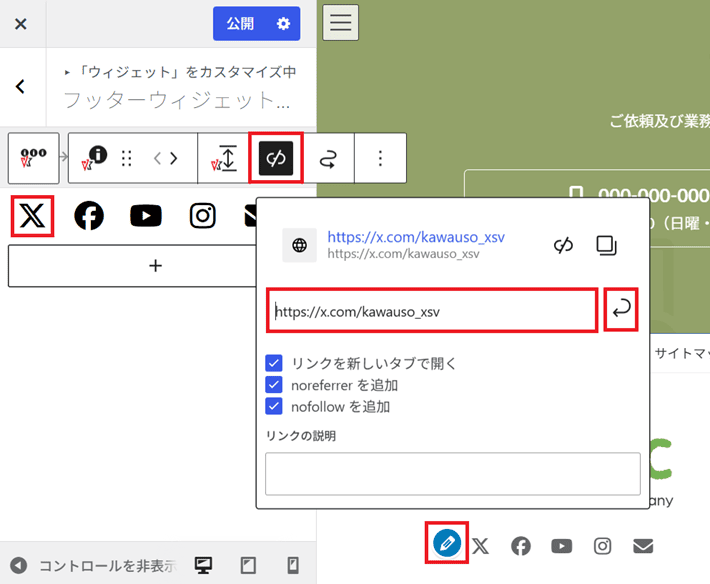Click the mail icon in the footer preview
710x584 pixels.
[643, 546]
